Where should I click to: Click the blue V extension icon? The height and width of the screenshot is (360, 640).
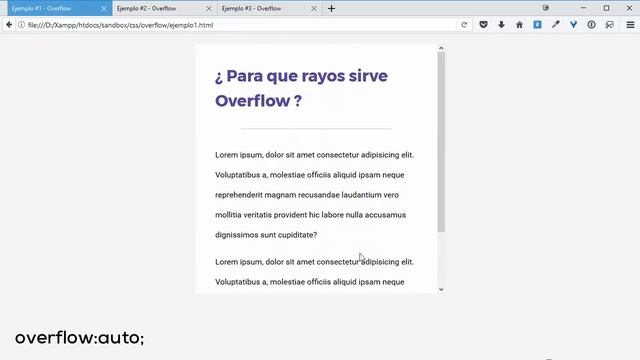tap(573, 25)
